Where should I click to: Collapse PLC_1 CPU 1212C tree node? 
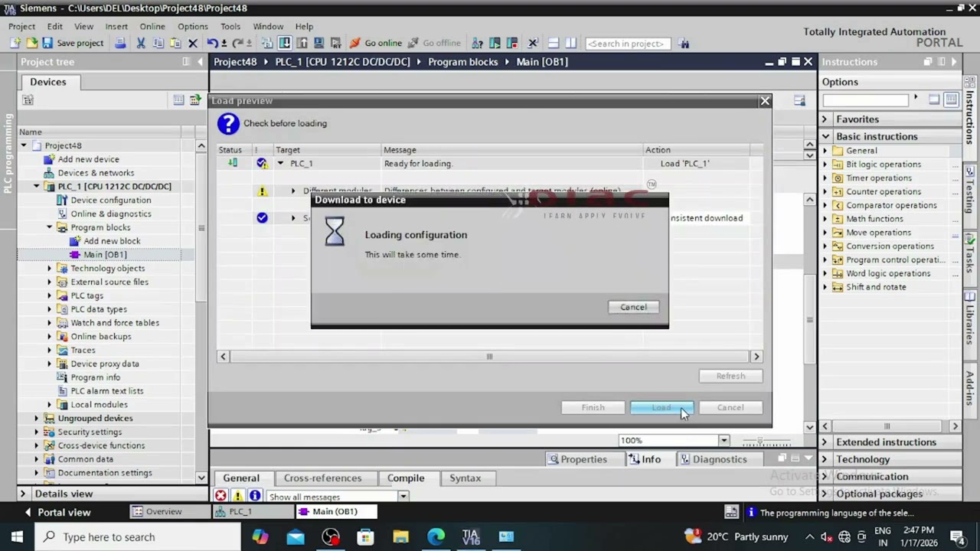point(36,186)
